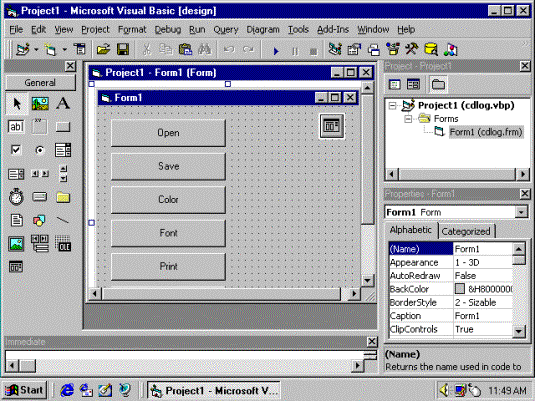Select the FileListBox control tool
The width and height of the screenshot is (535, 401).
click(x=16, y=220)
